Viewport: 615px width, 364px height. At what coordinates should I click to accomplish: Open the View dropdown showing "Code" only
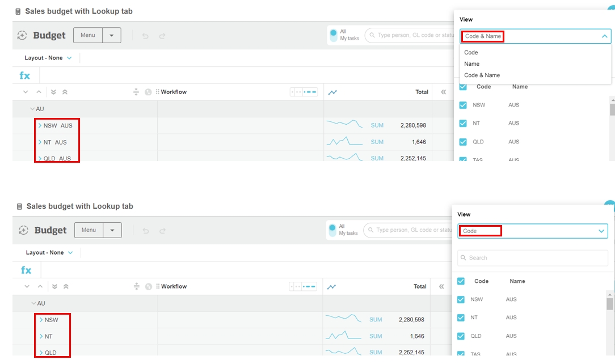(x=532, y=231)
